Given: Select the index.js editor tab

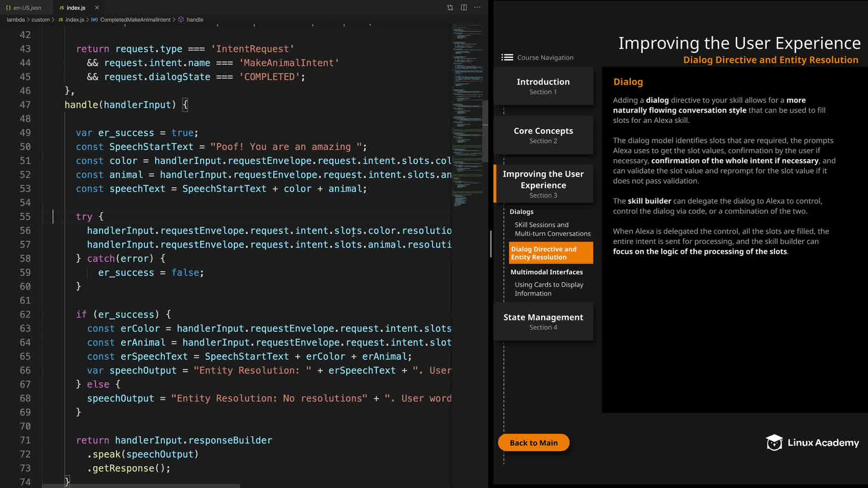Looking at the screenshot, I should (x=75, y=8).
